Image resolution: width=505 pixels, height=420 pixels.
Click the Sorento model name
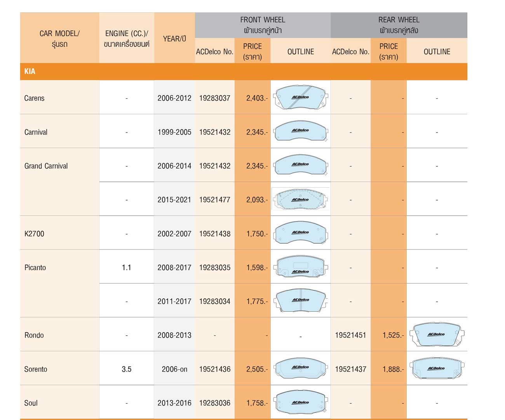point(35,369)
